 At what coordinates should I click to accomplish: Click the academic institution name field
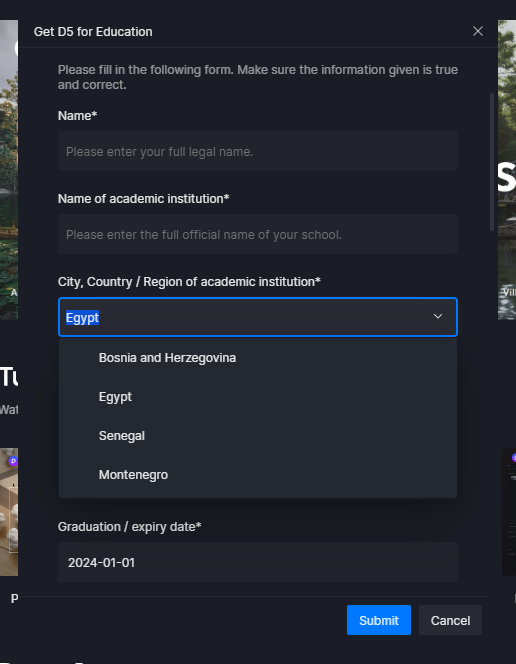258,234
